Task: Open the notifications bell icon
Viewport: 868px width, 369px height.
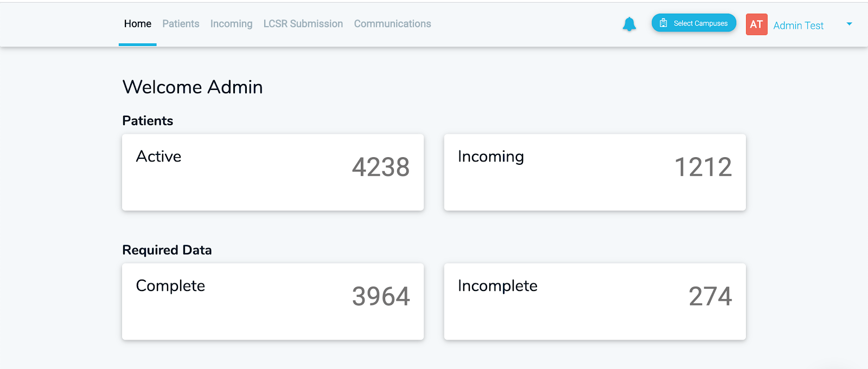Action: 629,24
